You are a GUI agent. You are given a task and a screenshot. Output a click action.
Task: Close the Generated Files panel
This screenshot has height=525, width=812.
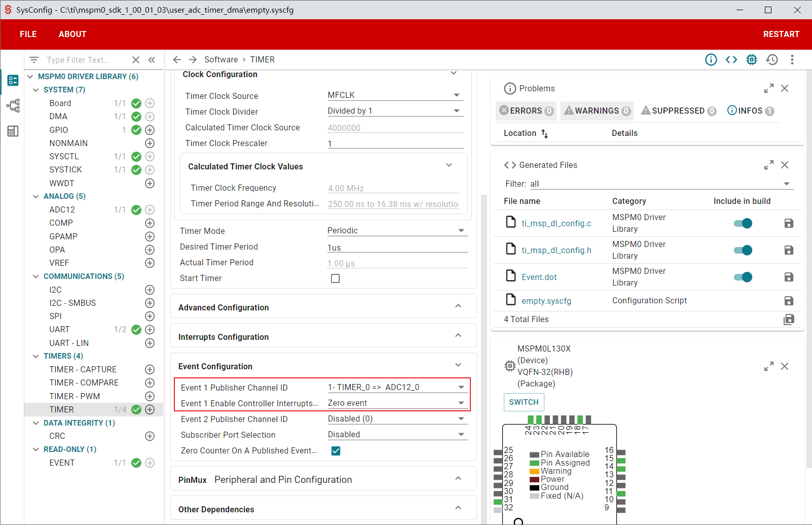click(785, 165)
